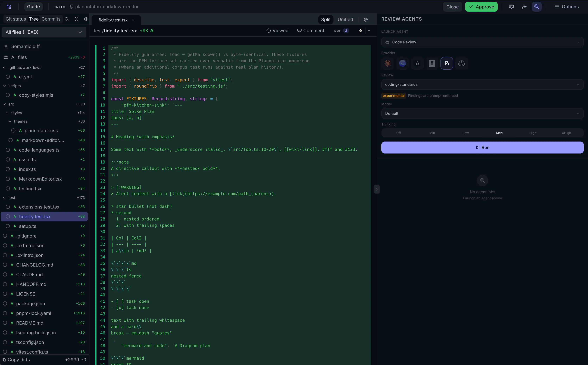This screenshot has height=365, width=588.
Task: Collapse the scripts folder
Action: coord(4,86)
